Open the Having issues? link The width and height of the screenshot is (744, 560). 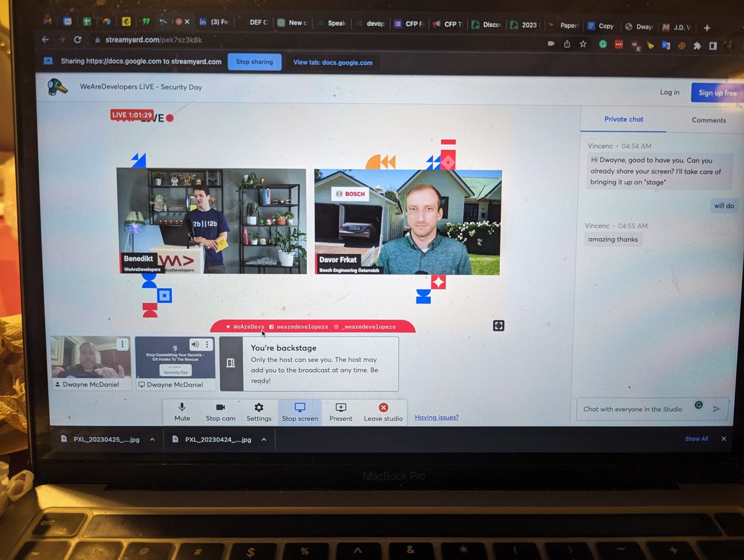click(436, 417)
